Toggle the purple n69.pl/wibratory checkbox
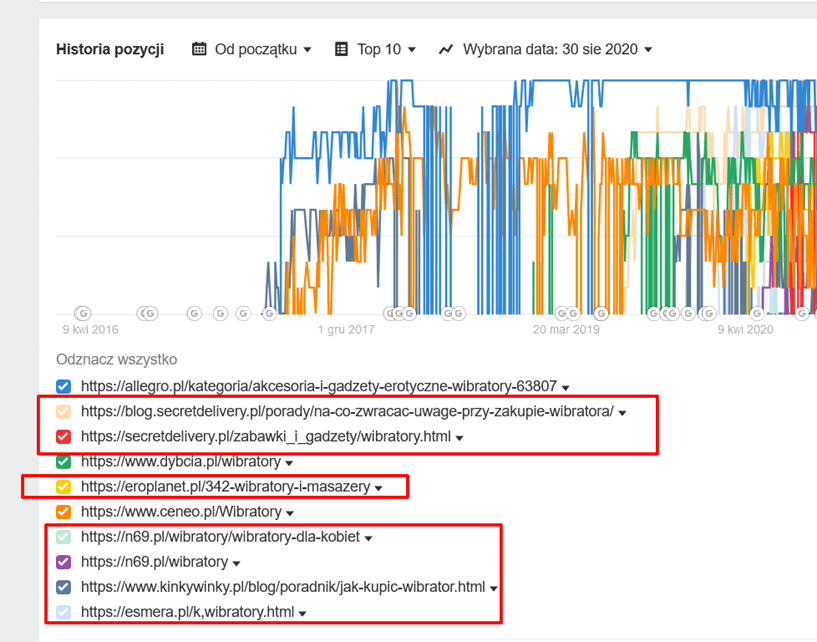817x642 pixels. point(64,562)
